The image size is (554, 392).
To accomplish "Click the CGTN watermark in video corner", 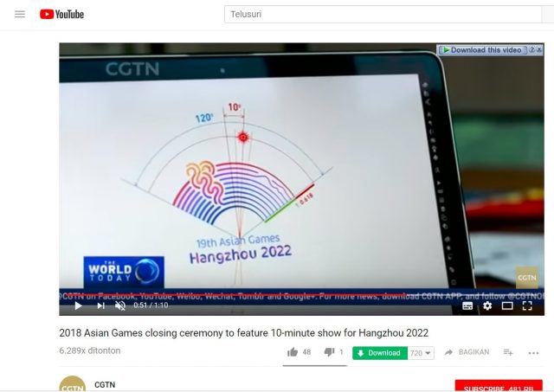I will pos(527,278).
